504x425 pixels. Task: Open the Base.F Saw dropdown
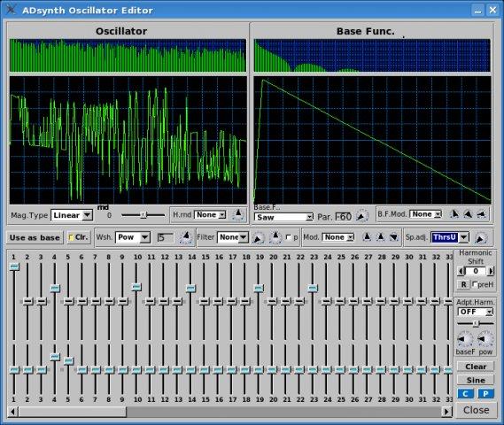point(283,217)
